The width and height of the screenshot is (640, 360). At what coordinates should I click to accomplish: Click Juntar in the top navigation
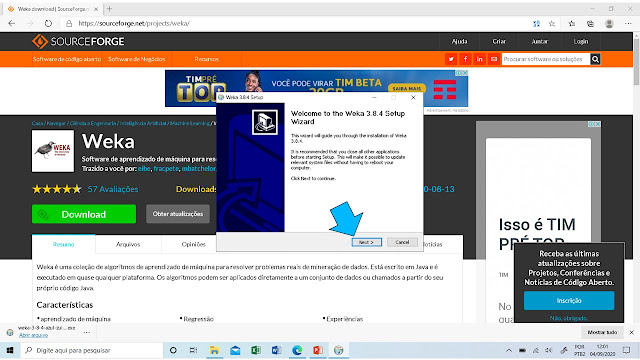tap(540, 41)
